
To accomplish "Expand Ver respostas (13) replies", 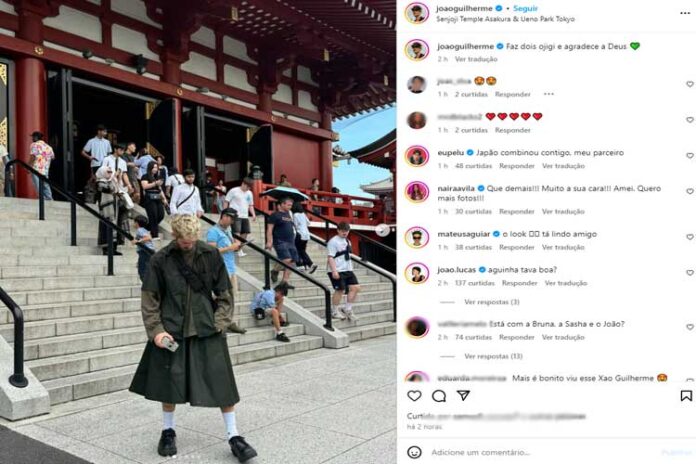I will coord(493,356).
